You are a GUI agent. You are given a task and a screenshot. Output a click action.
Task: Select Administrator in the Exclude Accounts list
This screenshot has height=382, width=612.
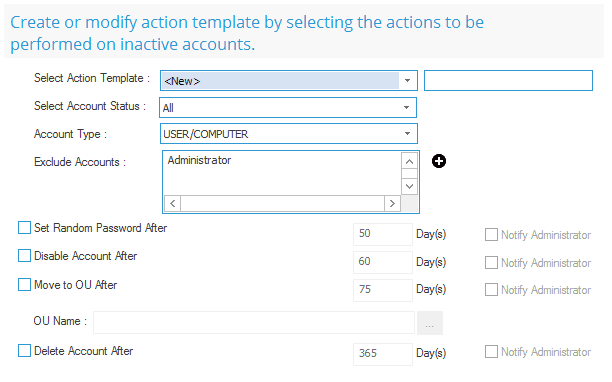tap(199, 160)
